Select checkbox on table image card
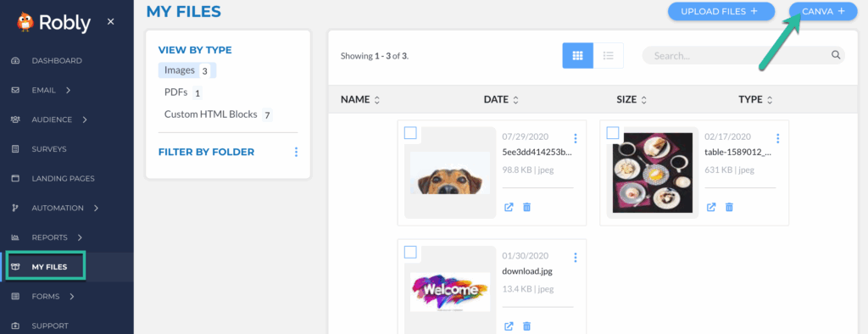The image size is (868, 334). click(613, 133)
